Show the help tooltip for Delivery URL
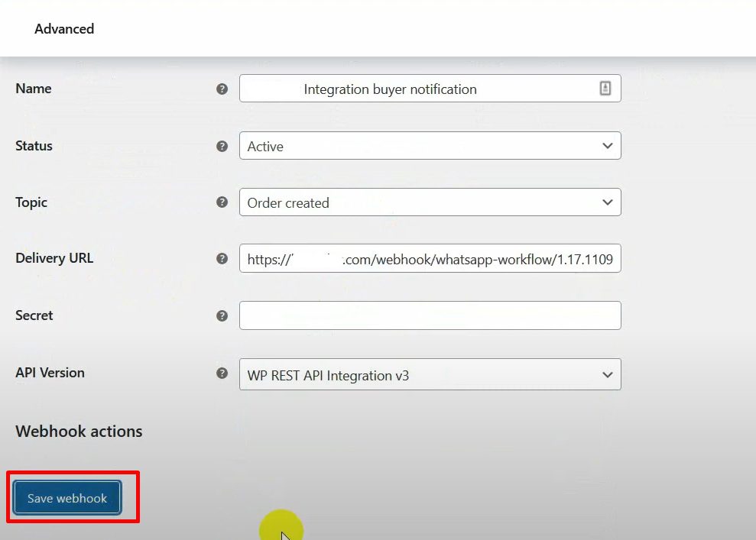 point(222,259)
